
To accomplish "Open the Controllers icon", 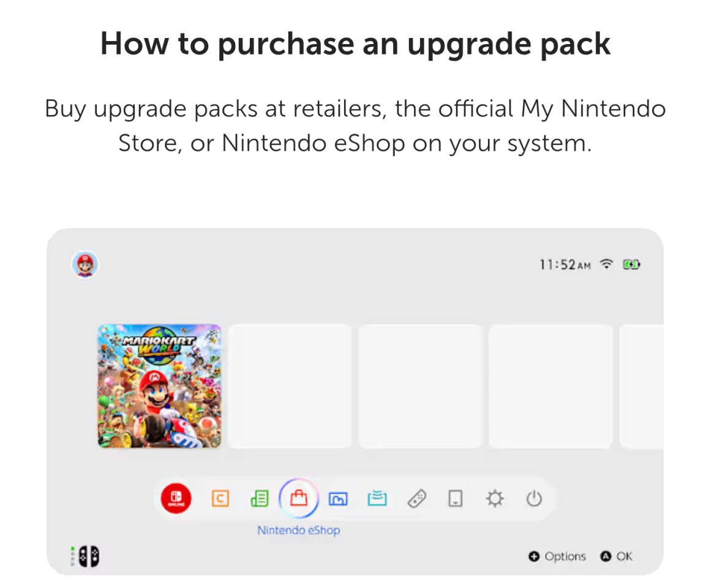I will click(417, 499).
